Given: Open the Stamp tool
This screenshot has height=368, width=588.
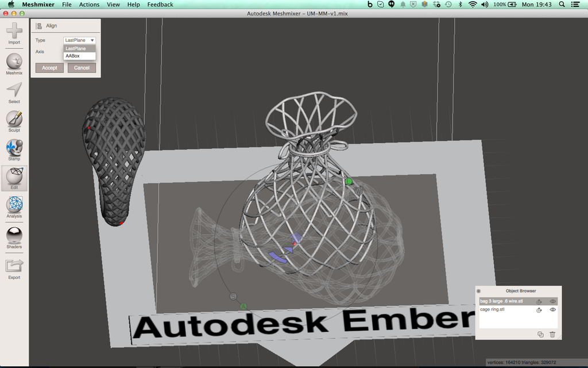Looking at the screenshot, I should tap(14, 150).
